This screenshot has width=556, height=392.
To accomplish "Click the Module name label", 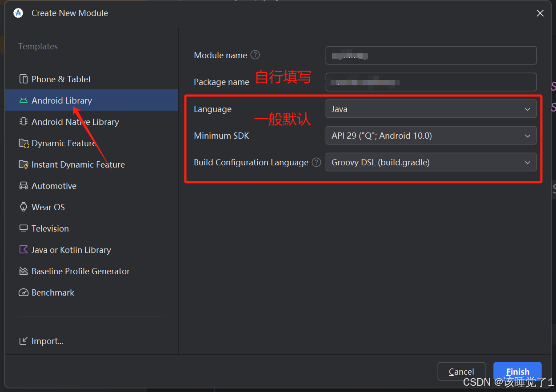I will [220, 55].
